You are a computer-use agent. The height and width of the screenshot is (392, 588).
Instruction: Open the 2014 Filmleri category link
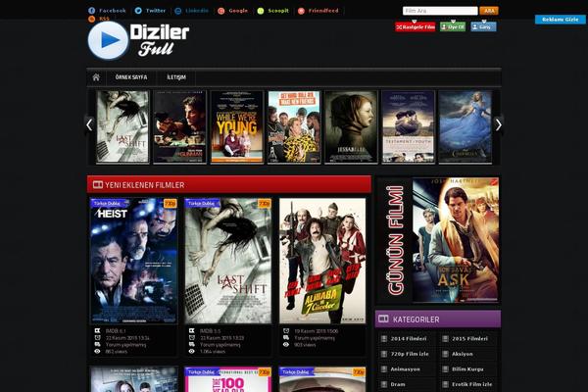[x=409, y=339]
